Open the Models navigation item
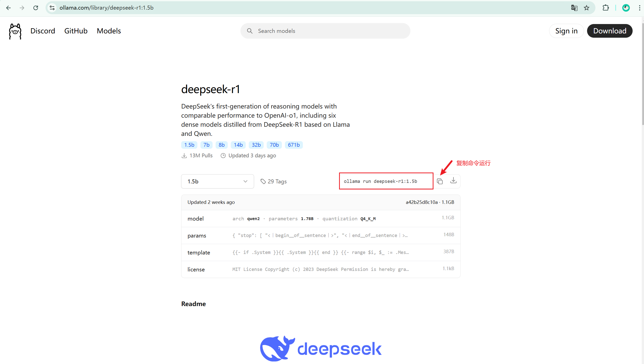This screenshot has width=644, height=364. pos(109,31)
